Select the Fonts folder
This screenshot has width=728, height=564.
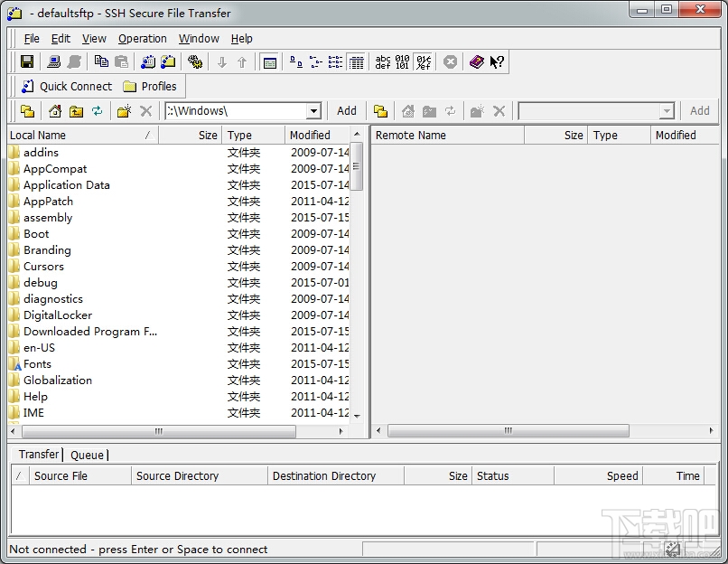click(x=37, y=363)
